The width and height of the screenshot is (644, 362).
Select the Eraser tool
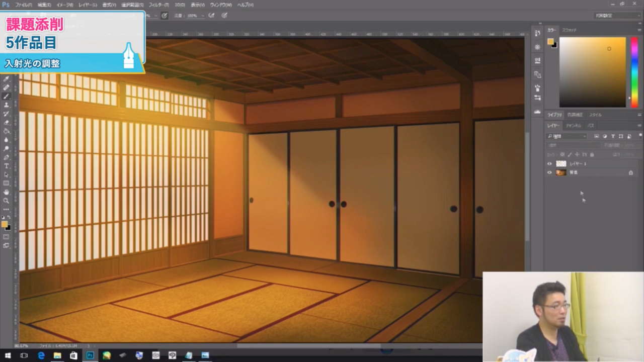(x=6, y=122)
